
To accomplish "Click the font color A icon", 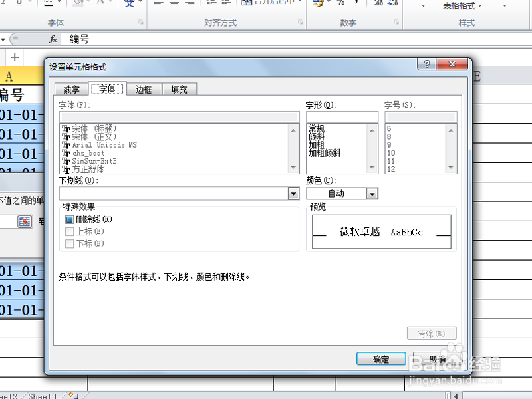I will tap(100, 3).
